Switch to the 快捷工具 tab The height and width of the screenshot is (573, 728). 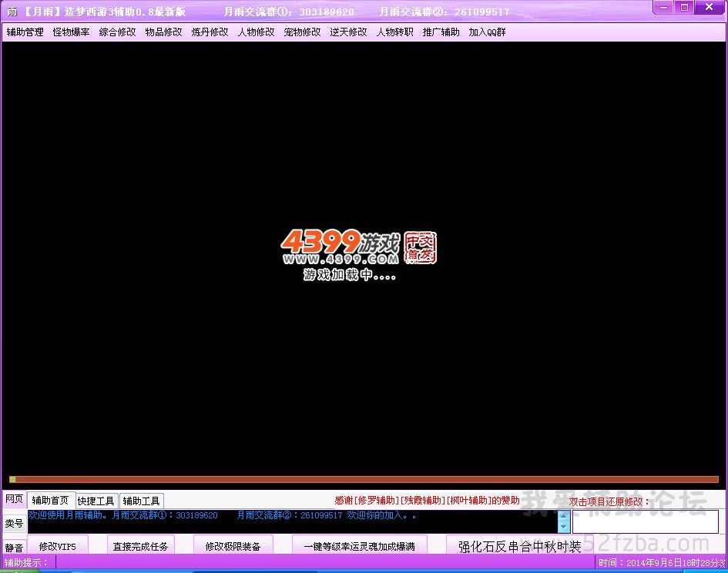tap(96, 501)
